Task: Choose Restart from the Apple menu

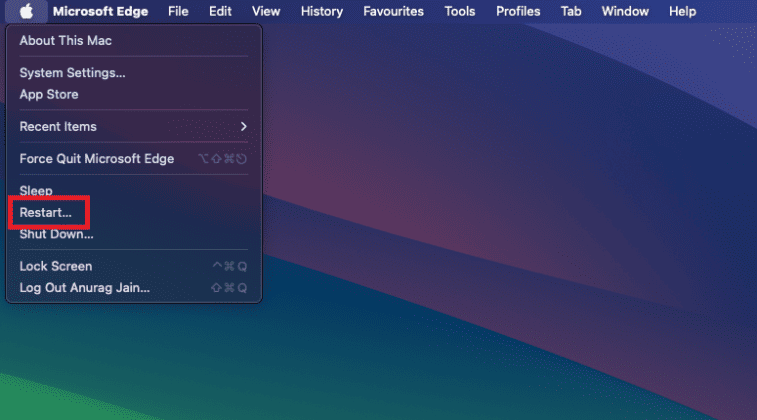Action: click(x=46, y=212)
